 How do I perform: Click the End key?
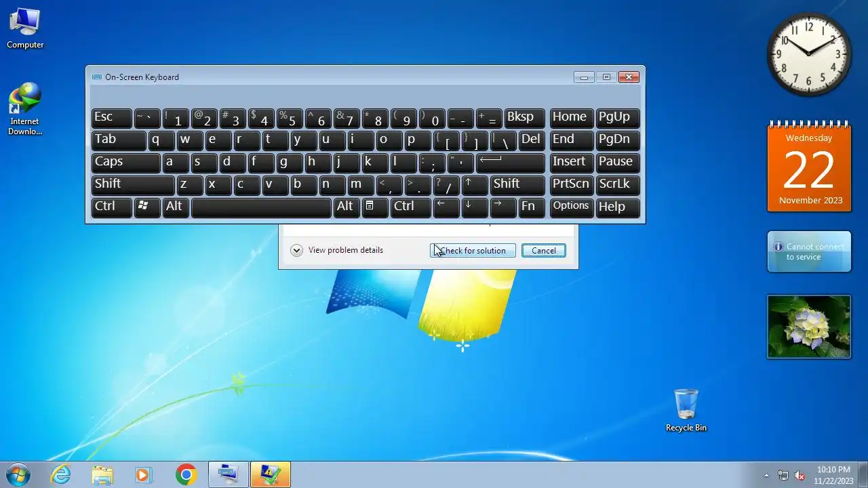[571, 140]
